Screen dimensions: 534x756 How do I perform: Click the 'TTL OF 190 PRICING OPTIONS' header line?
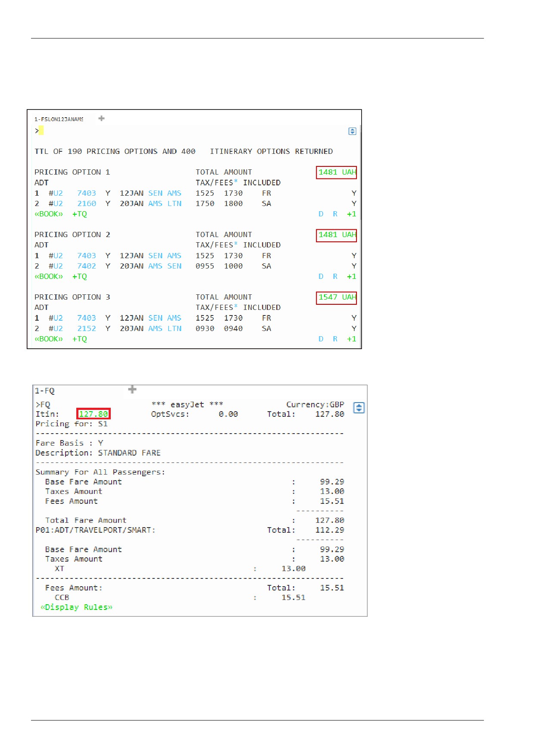click(x=184, y=151)
